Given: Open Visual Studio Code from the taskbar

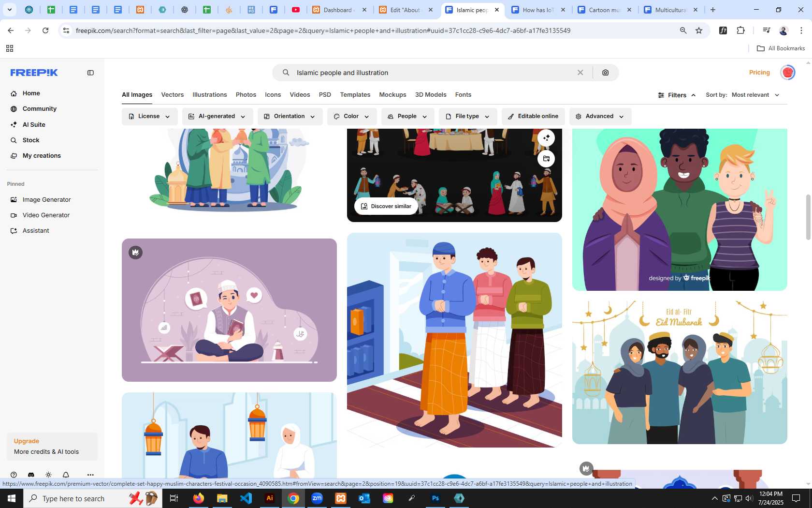Looking at the screenshot, I should [x=246, y=498].
